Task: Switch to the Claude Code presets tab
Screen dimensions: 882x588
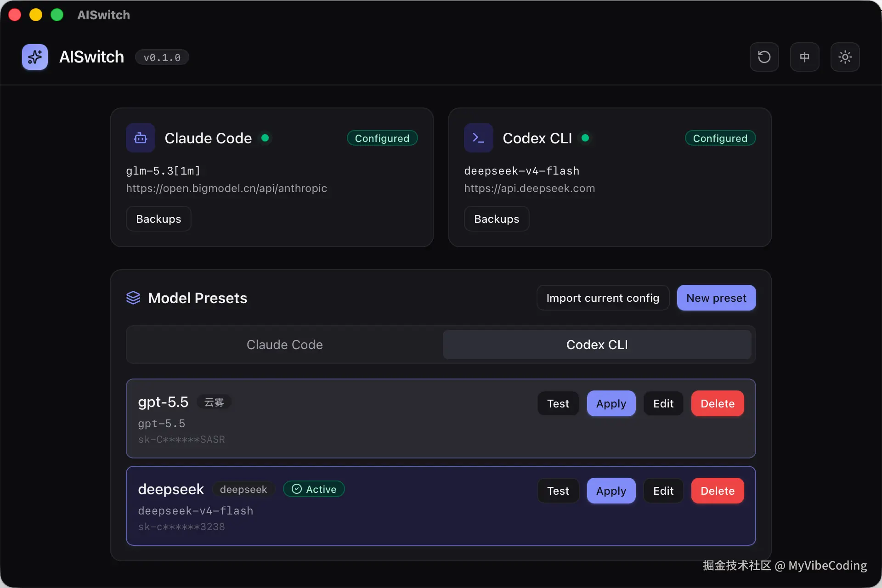Action: click(x=285, y=345)
